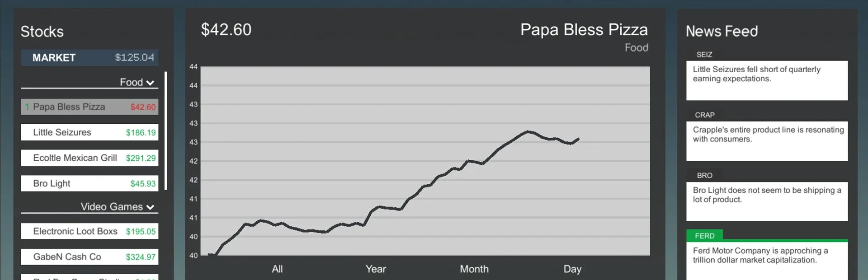The height and width of the screenshot is (280, 868).
Task: Switch chart to Day view
Action: [572, 269]
